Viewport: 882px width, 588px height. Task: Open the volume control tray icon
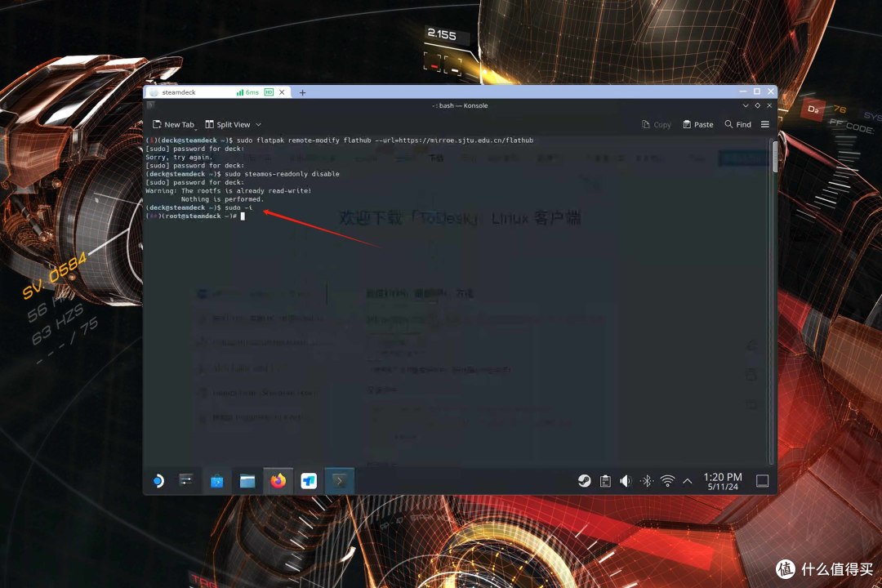click(x=626, y=481)
